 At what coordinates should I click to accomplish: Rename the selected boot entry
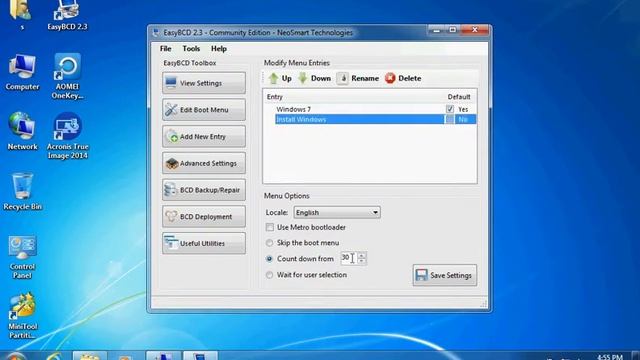click(x=358, y=78)
